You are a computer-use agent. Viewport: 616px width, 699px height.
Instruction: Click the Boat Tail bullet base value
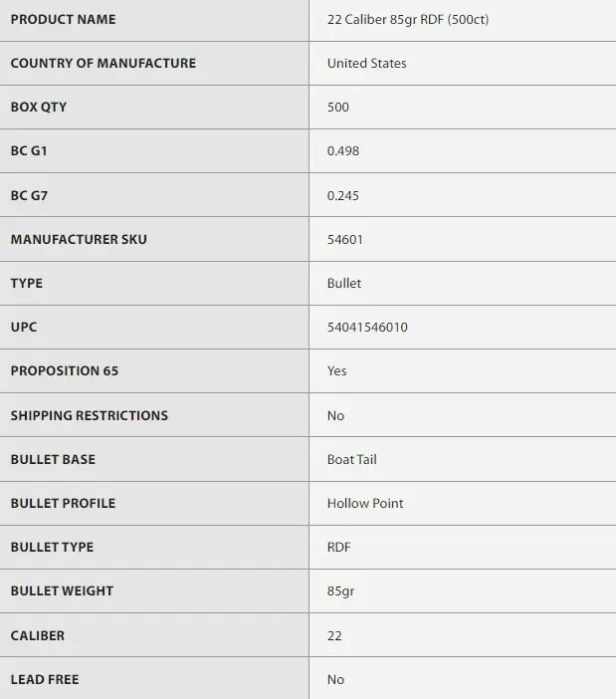coord(351,459)
